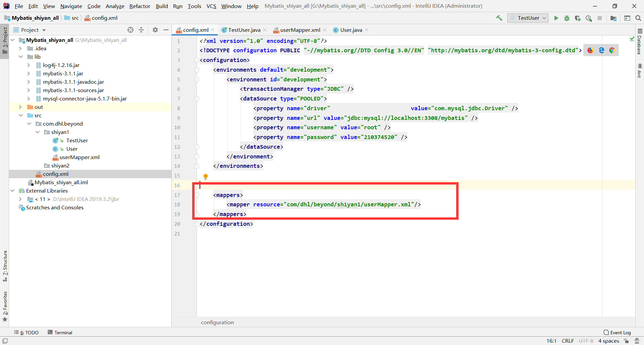Click the Search Everywhere magnifier icon

(x=638, y=18)
